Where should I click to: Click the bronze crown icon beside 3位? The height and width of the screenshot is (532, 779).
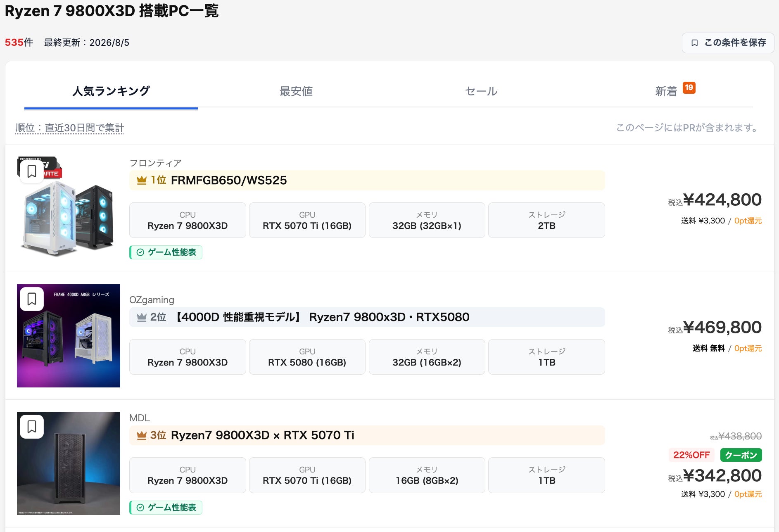[142, 435]
